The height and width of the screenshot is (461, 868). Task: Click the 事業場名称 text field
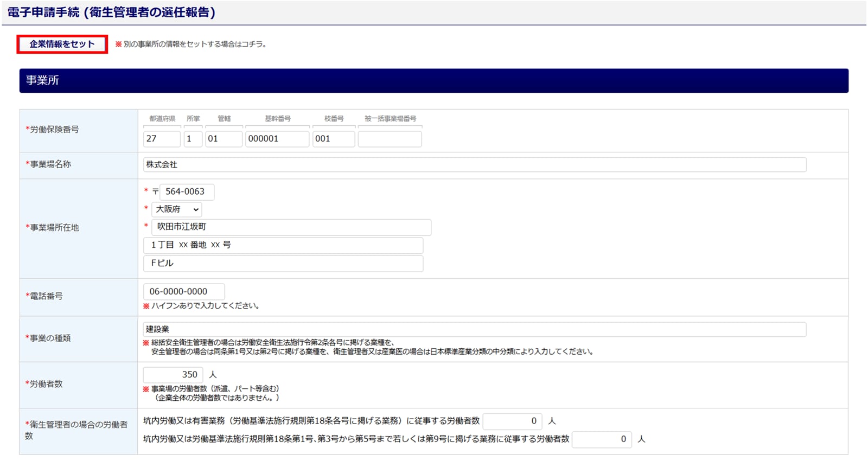[x=474, y=165]
